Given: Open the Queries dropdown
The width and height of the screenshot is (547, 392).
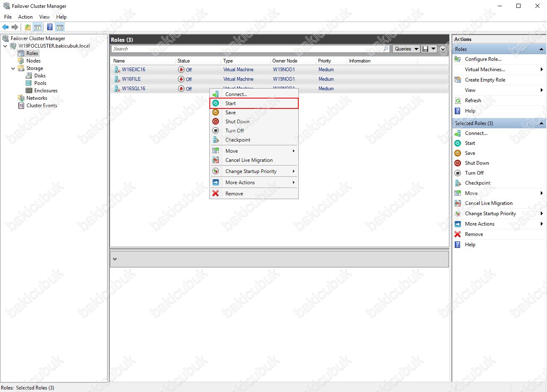Looking at the screenshot, I should coord(406,49).
